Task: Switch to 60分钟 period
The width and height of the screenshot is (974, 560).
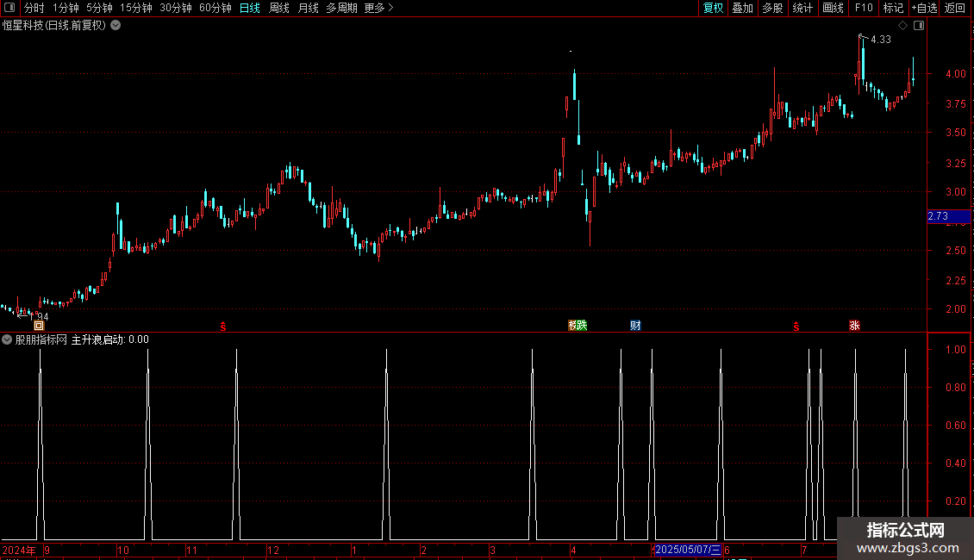Action: click(215, 8)
